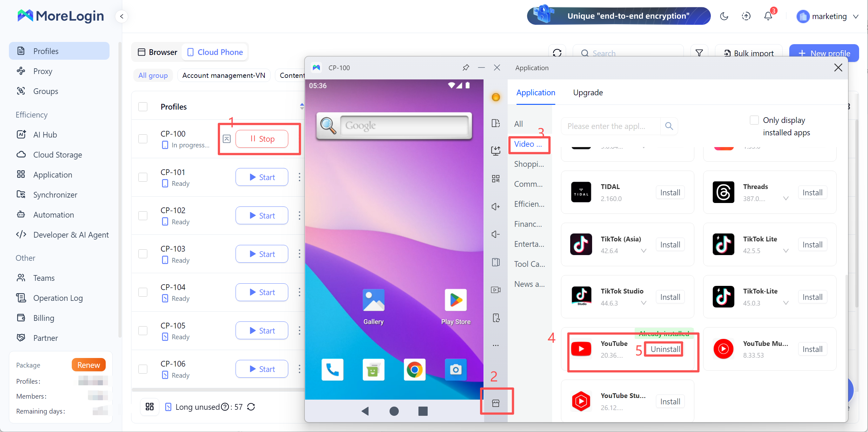Expand TikTok Lite version dropdown
The width and height of the screenshot is (868, 432).
point(785,251)
